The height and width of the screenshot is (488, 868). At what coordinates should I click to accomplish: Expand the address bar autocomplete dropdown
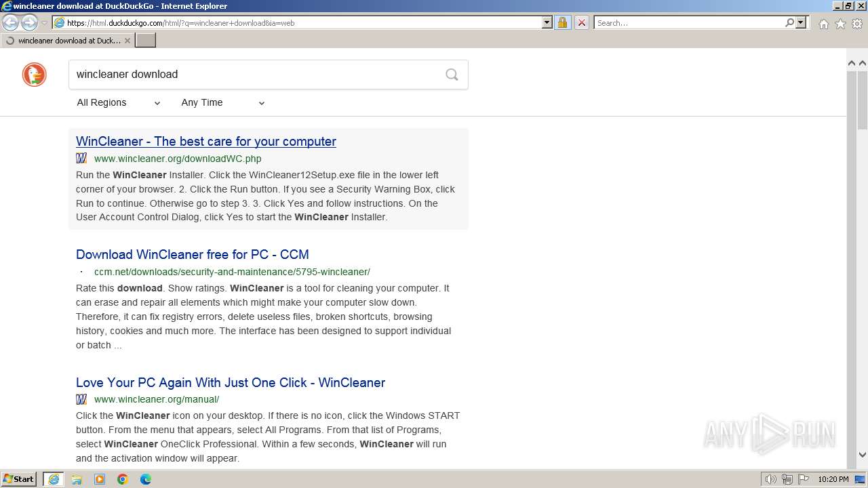tap(547, 22)
